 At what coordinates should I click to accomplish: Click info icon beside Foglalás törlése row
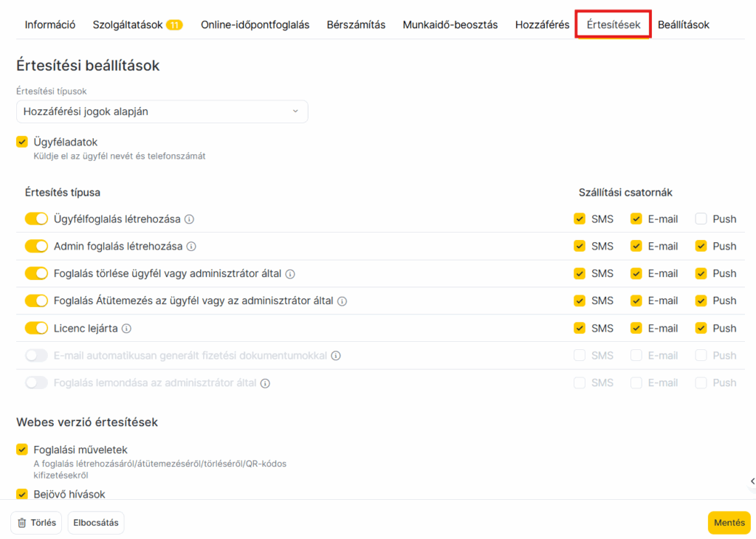tap(290, 274)
